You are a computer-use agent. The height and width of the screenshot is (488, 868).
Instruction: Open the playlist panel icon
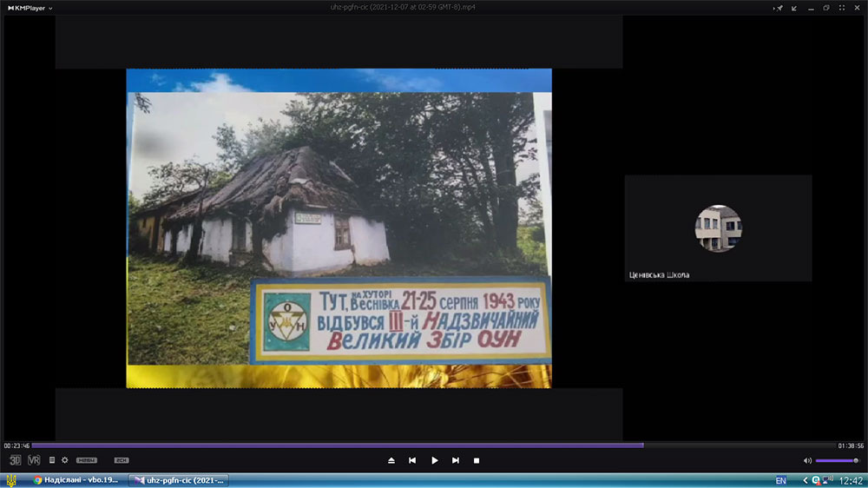click(x=52, y=459)
